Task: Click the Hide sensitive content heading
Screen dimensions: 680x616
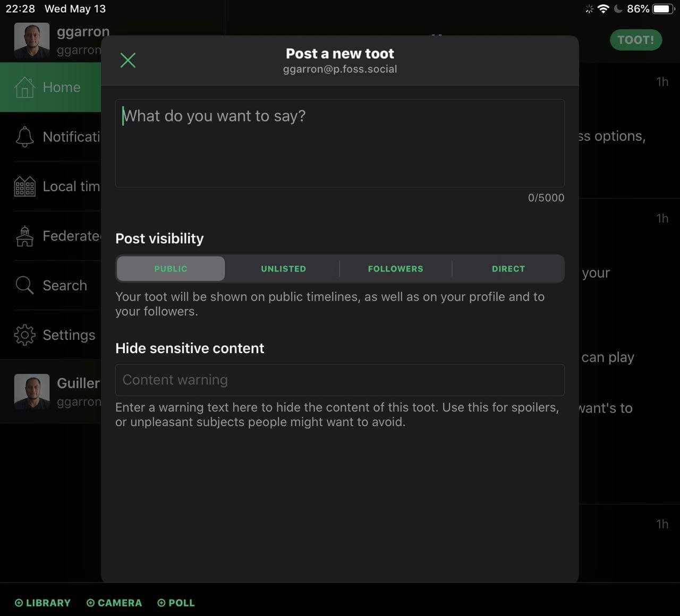Action: tap(190, 348)
